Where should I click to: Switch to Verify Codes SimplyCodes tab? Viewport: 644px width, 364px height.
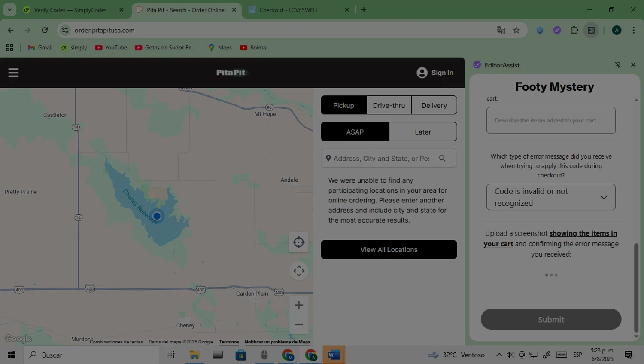70,10
